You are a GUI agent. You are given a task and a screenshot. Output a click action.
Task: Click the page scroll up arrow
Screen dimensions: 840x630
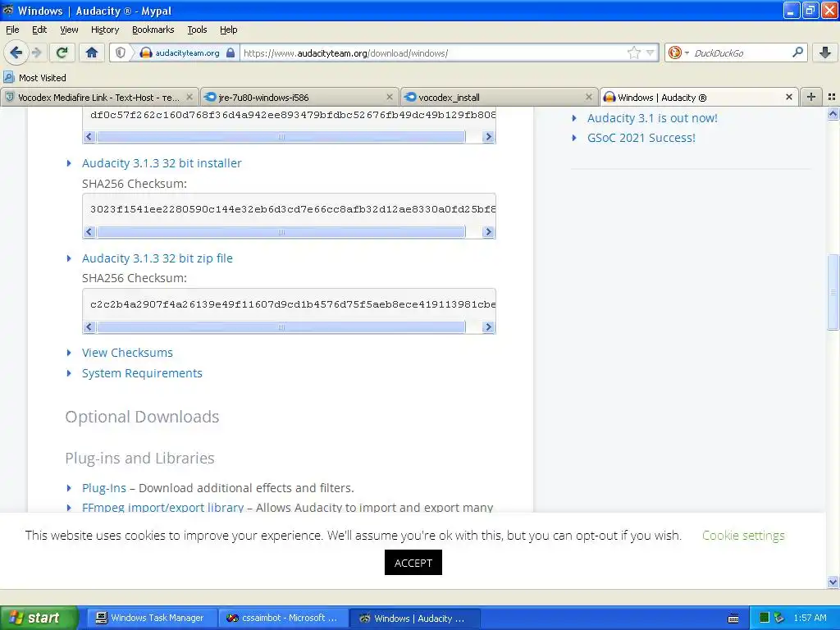833,113
